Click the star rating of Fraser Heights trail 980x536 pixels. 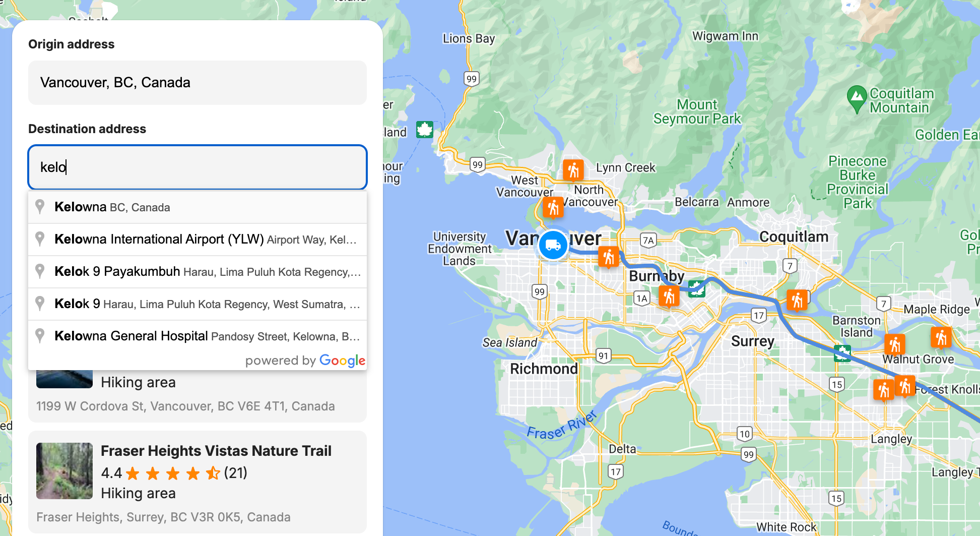(171, 473)
